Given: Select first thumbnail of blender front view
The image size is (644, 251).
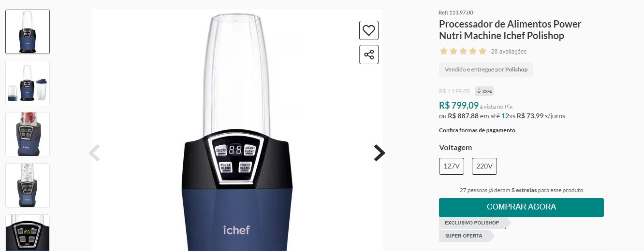Looking at the screenshot, I should (x=28, y=32).
